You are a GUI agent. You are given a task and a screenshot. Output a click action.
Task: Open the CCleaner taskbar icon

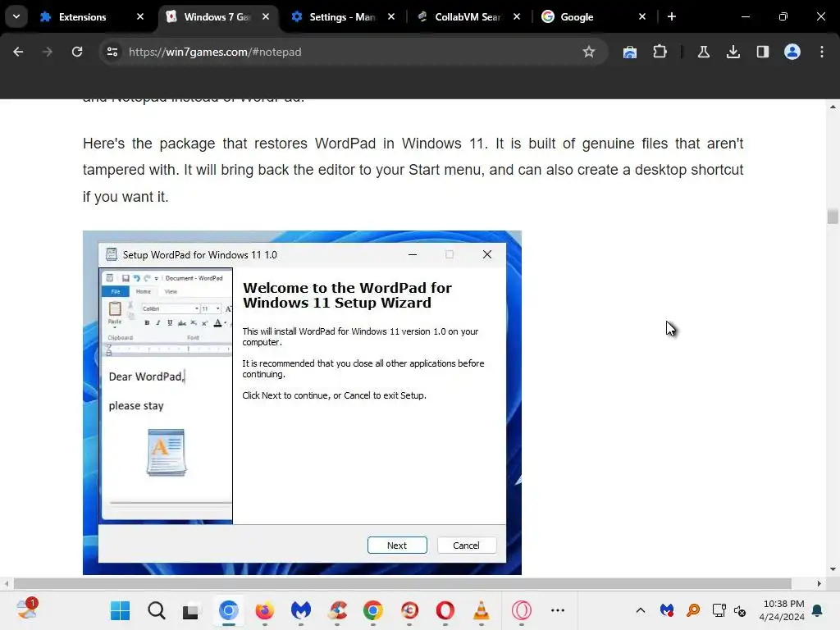[x=337, y=610]
